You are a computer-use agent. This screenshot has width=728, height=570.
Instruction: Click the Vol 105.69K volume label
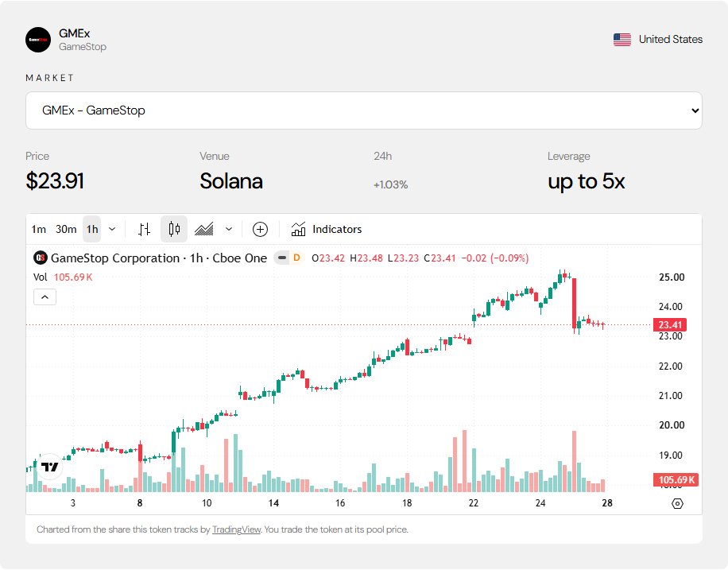[x=63, y=277]
